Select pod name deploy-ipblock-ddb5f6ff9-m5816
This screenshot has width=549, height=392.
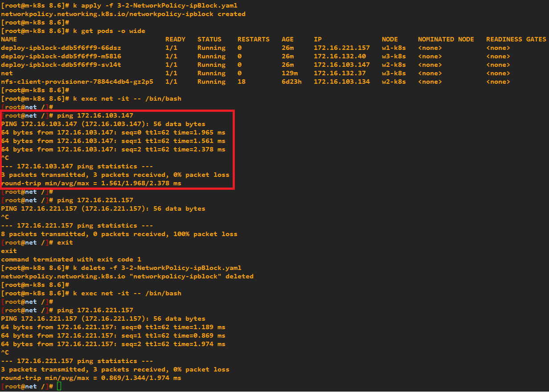pos(61,56)
